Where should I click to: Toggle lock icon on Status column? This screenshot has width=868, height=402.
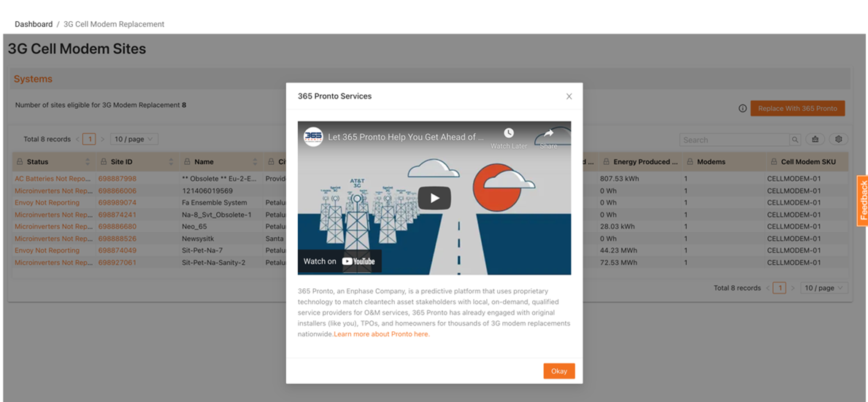pyautogui.click(x=20, y=162)
